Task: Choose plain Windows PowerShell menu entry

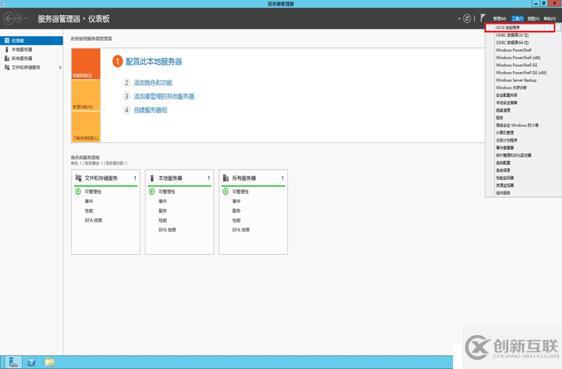Action: [x=514, y=50]
